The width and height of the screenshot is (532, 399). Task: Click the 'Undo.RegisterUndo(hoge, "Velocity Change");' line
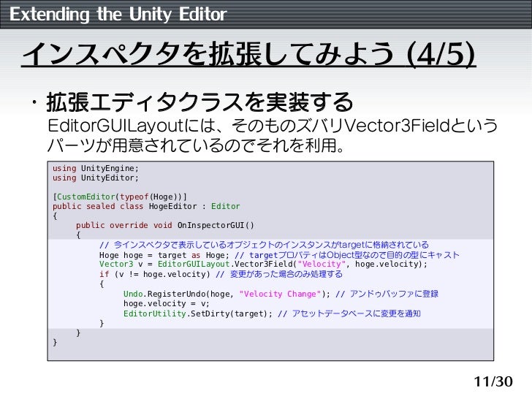click(227, 294)
